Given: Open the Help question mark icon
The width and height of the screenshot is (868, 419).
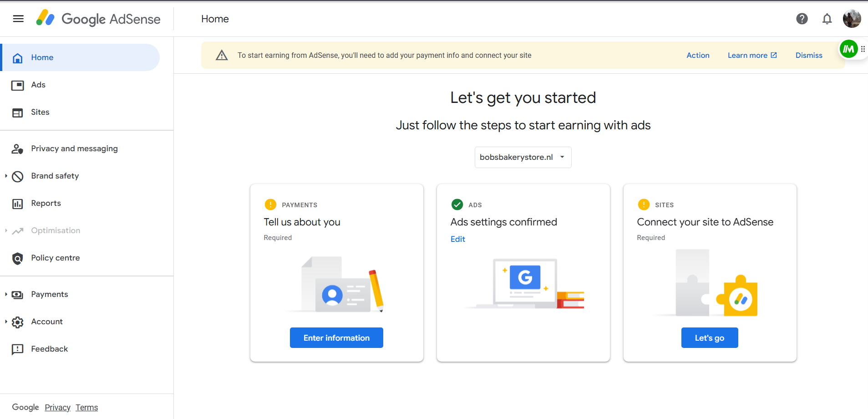Looking at the screenshot, I should [802, 19].
